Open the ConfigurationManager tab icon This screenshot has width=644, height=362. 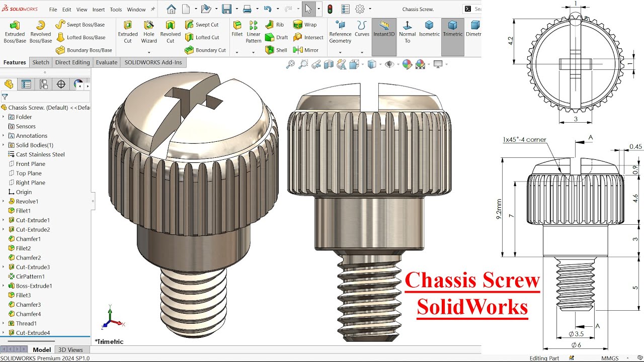(x=44, y=84)
